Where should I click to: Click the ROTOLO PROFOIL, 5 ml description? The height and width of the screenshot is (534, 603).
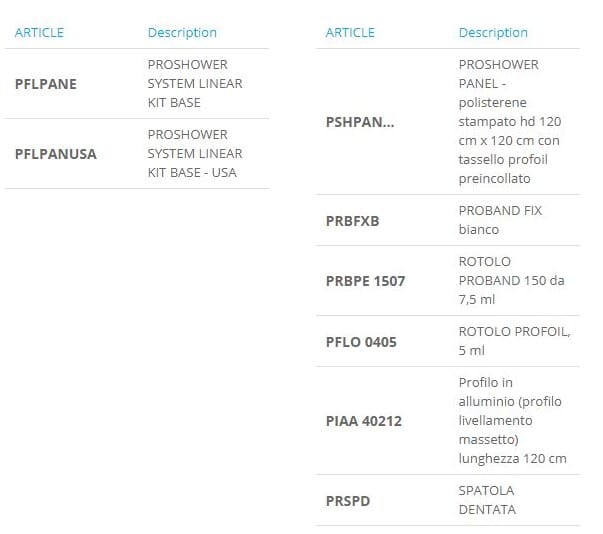pyautogui.click(x=514, y=342)
